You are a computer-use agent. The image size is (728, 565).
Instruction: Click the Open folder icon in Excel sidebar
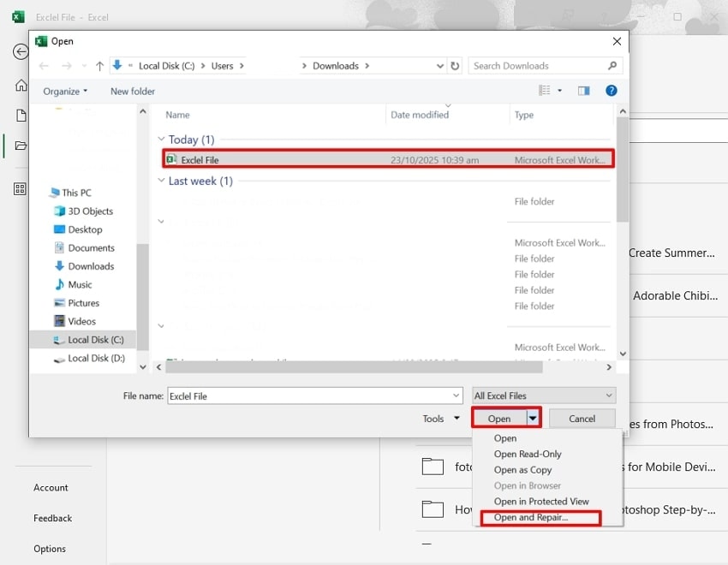pos(19,146)
